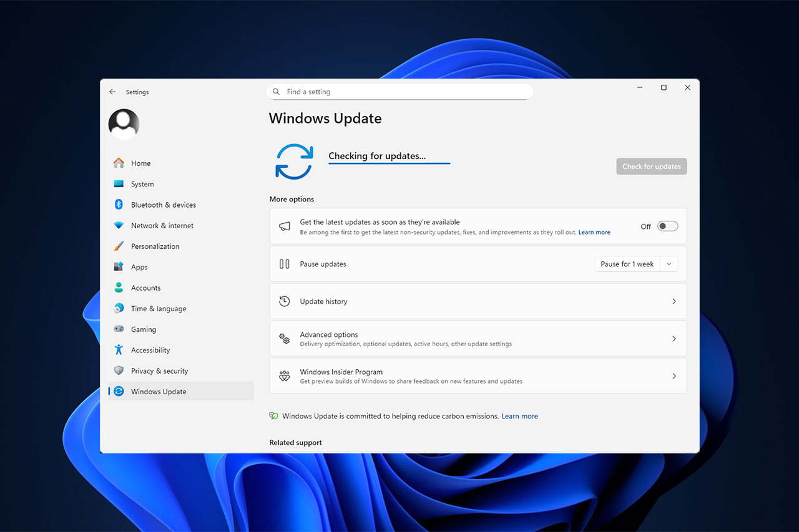The width and height of the screenshot is (799, 532).
Task: Click the Update history clock icon
Action: [x=285, y=301]
